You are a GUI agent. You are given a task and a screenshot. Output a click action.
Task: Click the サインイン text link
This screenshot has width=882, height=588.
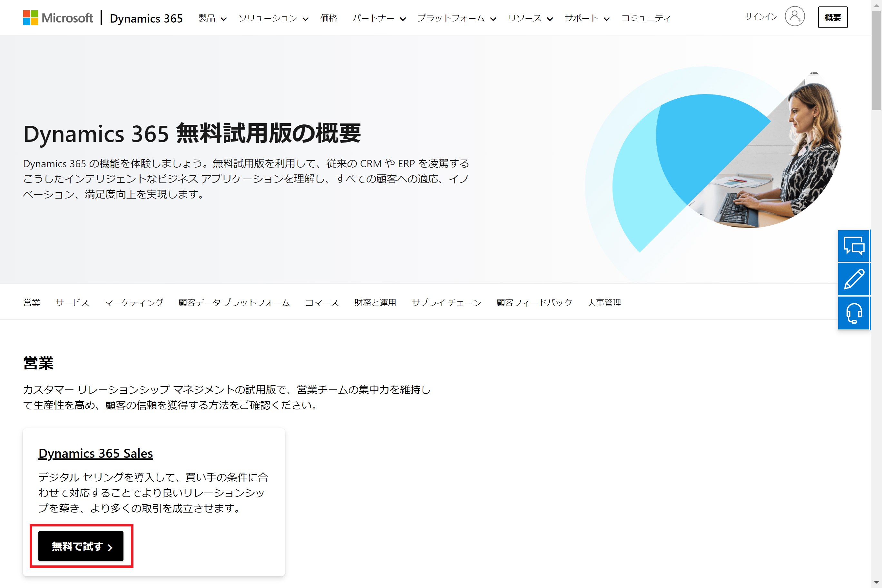(761, 16)
